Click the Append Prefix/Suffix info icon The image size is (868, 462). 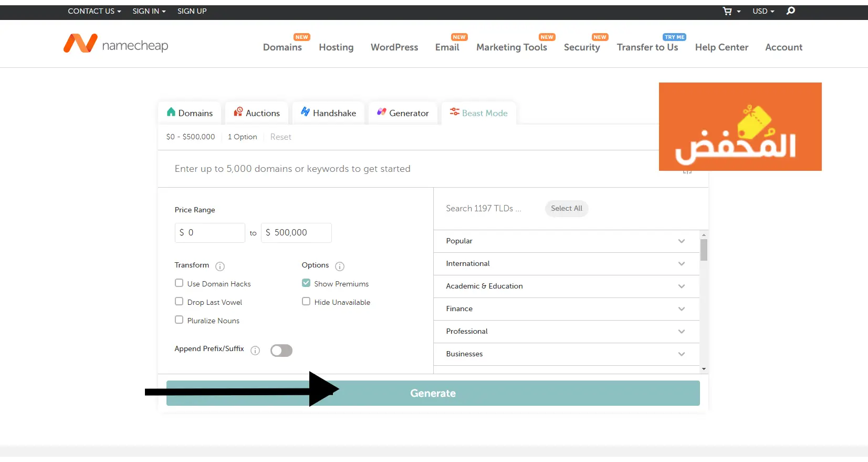coord(255,351)
